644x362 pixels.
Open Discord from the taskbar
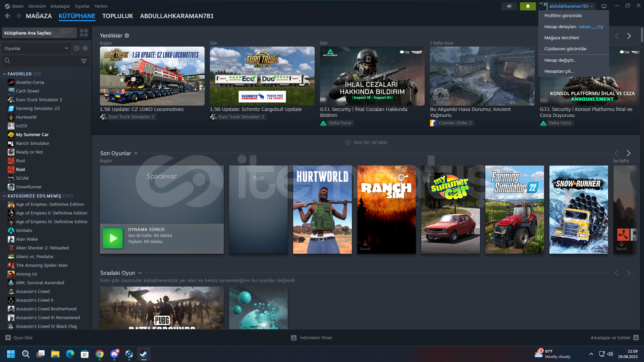tap(114, 354)
